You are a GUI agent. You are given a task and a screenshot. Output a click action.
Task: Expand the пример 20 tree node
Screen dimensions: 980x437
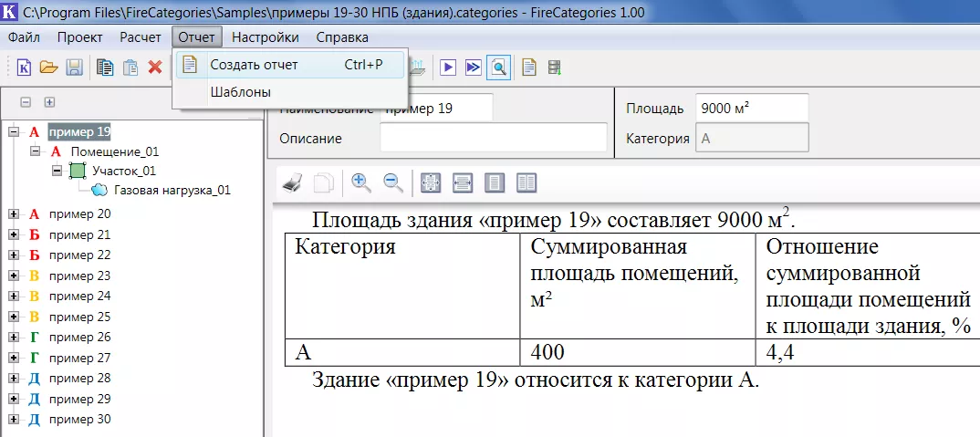pos(14,214)
